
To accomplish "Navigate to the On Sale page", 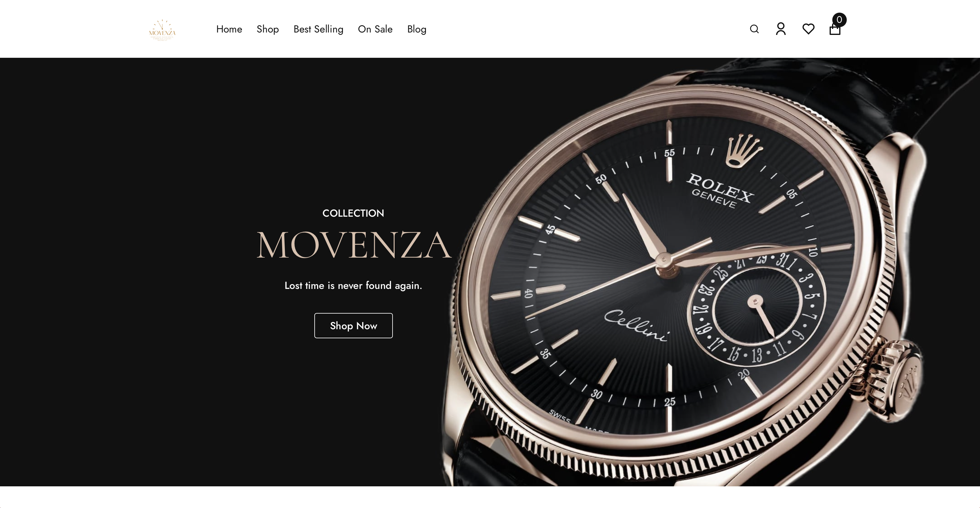I will 375,29.
